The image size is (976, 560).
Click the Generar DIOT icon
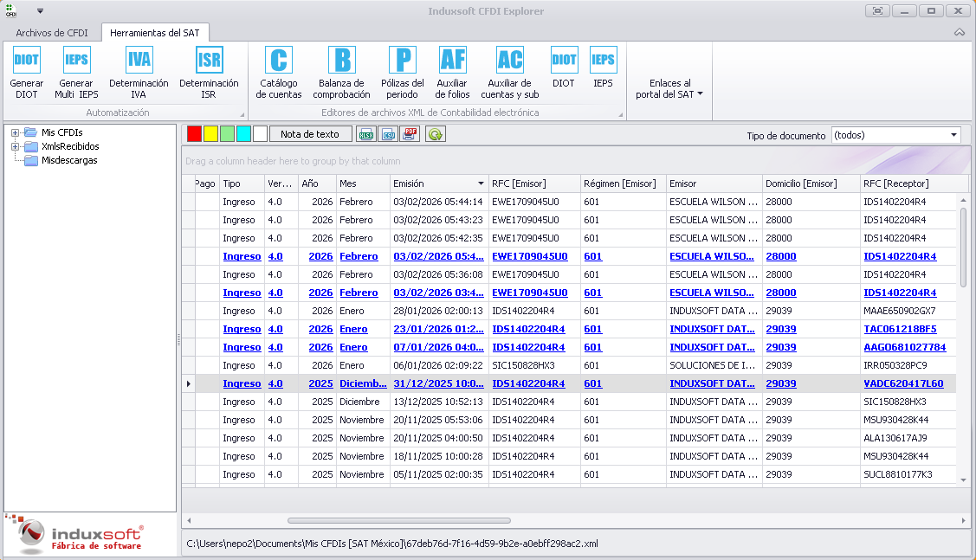tap(27, 61)
